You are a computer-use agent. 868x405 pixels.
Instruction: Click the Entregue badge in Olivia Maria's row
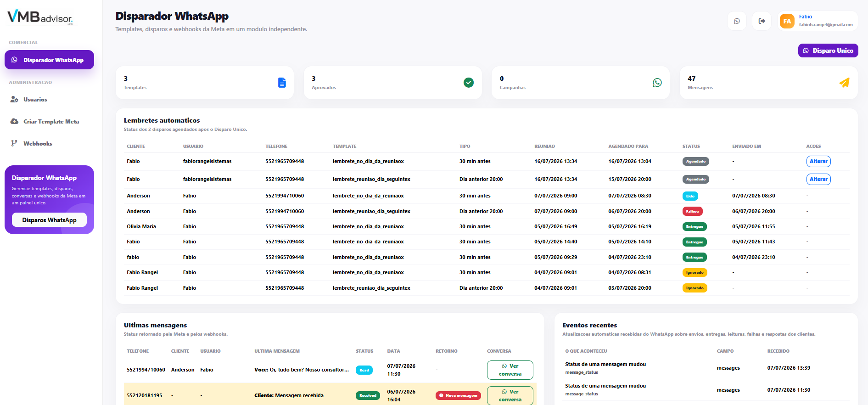pyautogui.click(x=694, y=226)
